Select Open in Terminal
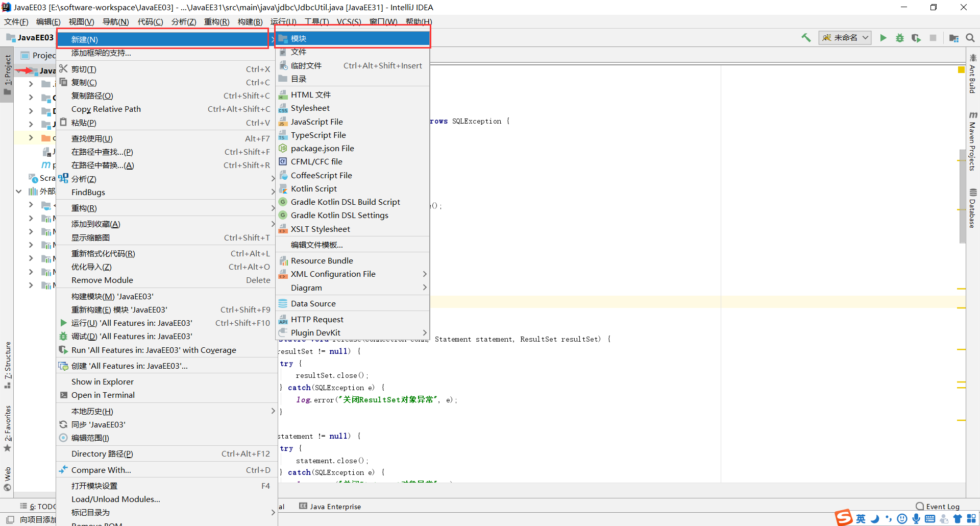The width and height of the screenshot is (980, 526). (166, 395)
